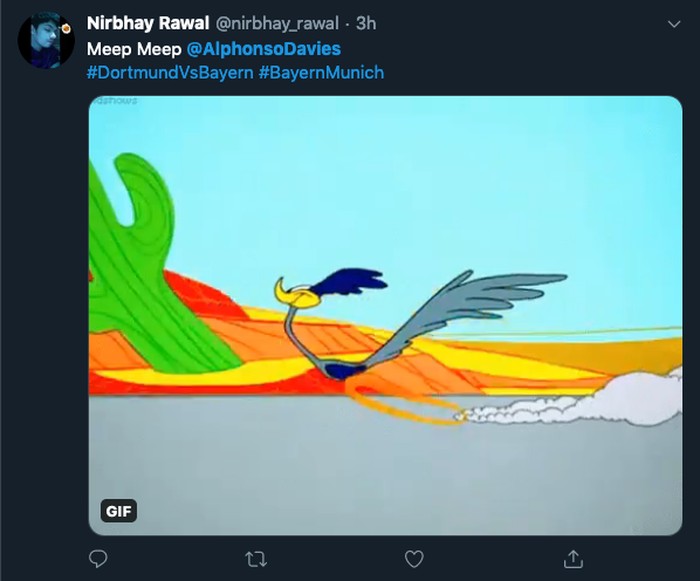700x581 pixels.
Task: Click the @nirbhay_rawal handle
Action: [277, 23]
